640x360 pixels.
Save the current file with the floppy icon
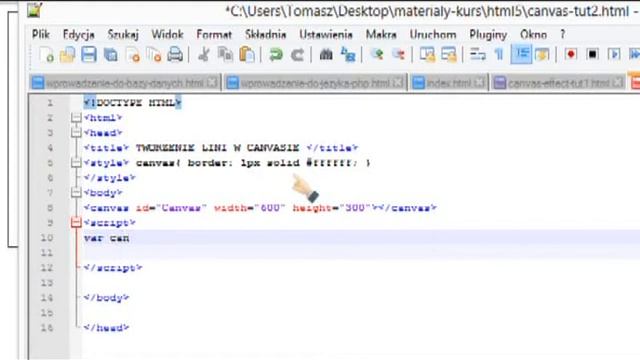pyautogui.click(x=89, y=54)
